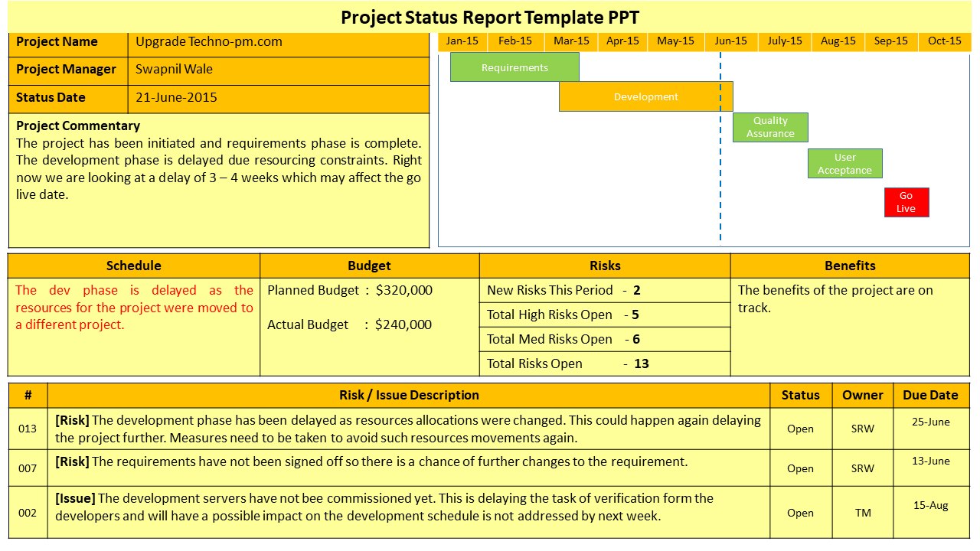The image size is (980, 551).
Task: Click the Total Risks Open value of 13
Action: tap(640, 364)
